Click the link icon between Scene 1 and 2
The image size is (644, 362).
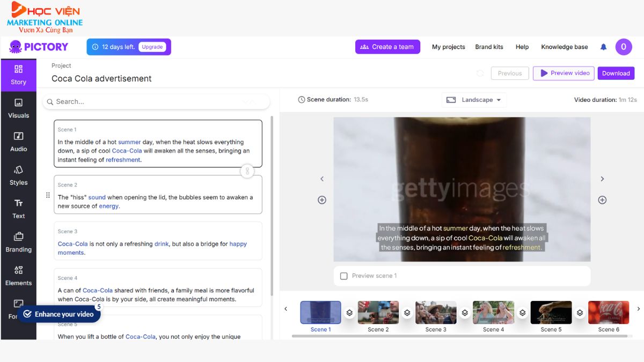pyautogui.click(x=247, y=172)
